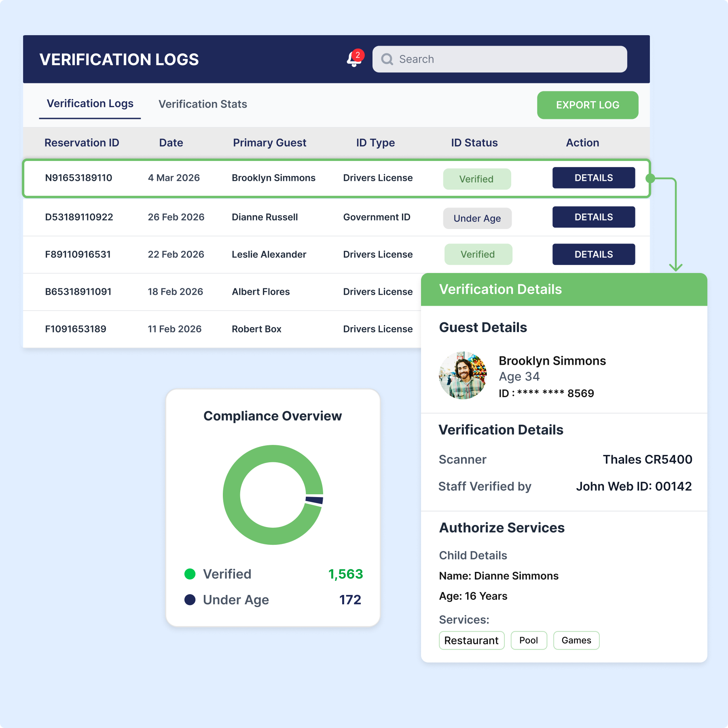This screenshot has height=728, width=728.
Task: Switch to the Verification Stats tab
Action: tap(203, 104)
